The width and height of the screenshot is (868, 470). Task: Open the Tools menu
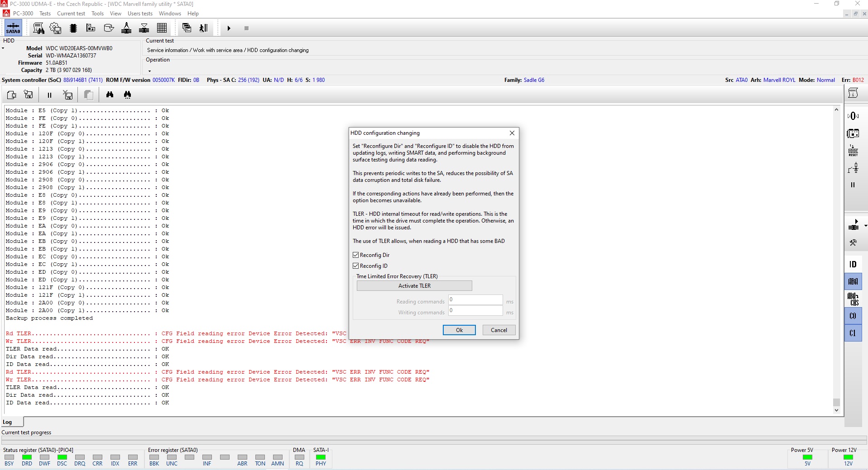tap(97, 14)
